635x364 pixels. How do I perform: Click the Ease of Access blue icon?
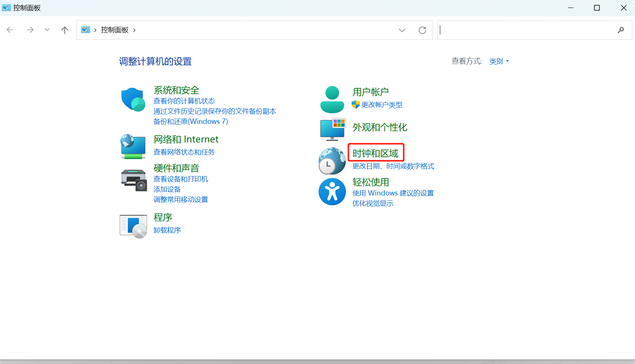click(x=332, y=192)
